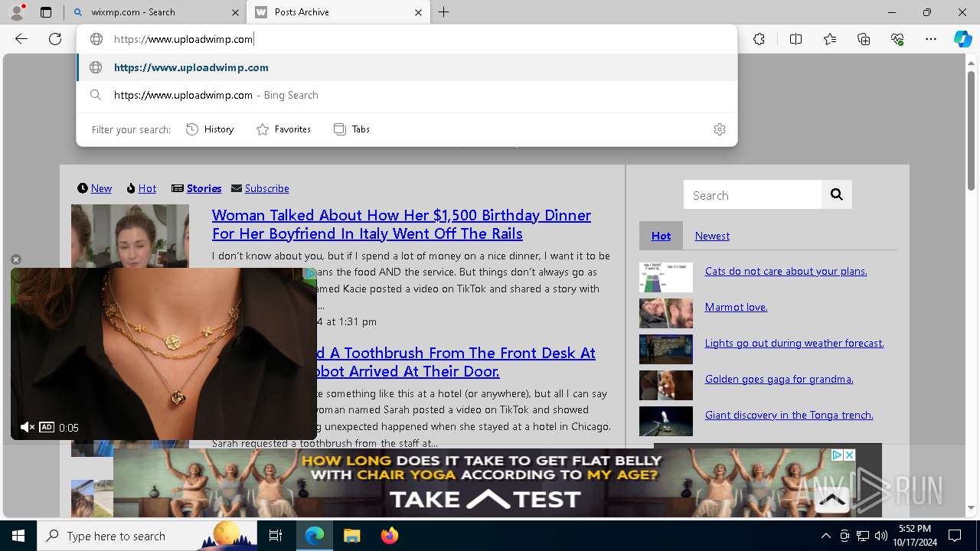The width and height of the screenshot is (980, 551).
Task: Open the search settings gear in the dropdown
Action: [x=720, y=129]
